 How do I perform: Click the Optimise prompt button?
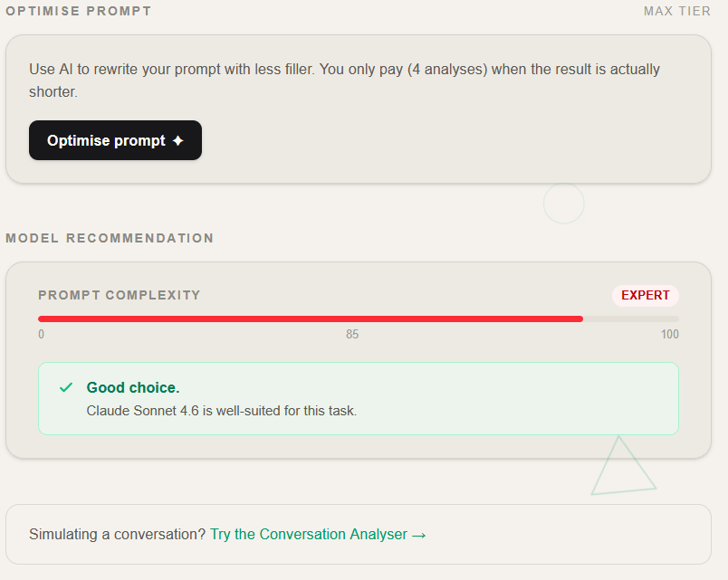(x=115, y=140)
